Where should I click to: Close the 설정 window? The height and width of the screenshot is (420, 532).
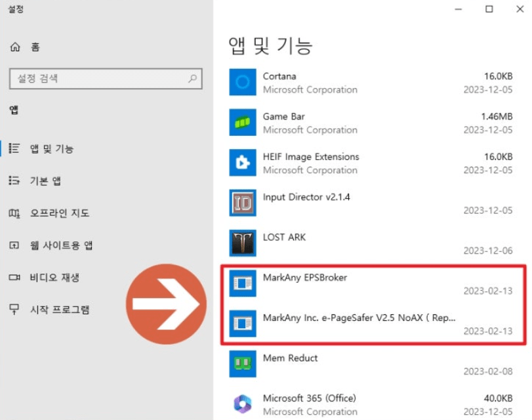(520, 9)
